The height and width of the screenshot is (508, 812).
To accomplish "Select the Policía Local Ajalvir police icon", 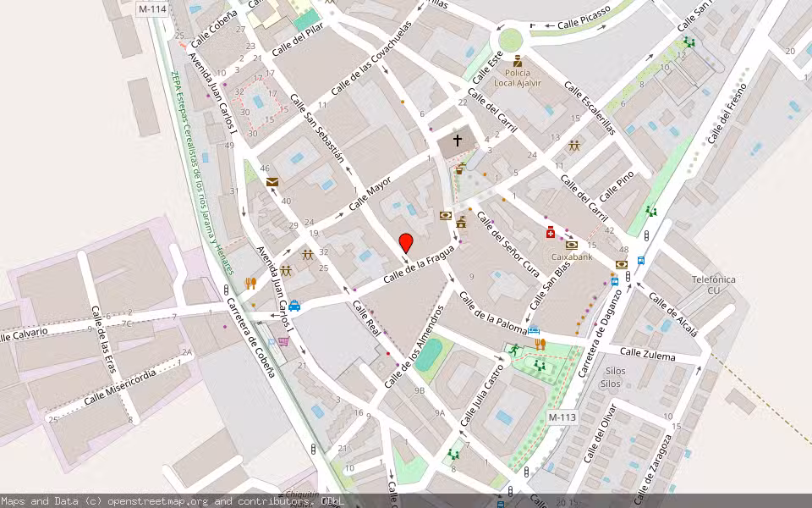I will 518,62.
